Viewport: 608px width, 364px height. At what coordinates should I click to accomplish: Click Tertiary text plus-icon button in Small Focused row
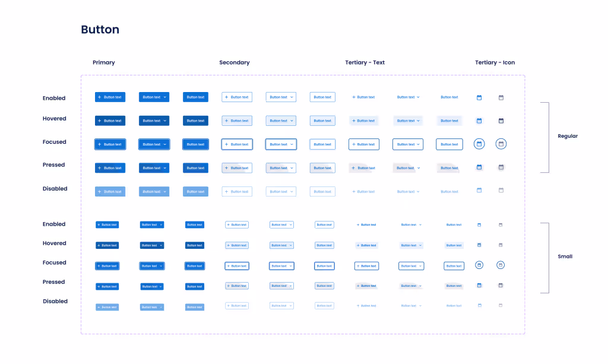pyautogui.click(x=366, y=266)
